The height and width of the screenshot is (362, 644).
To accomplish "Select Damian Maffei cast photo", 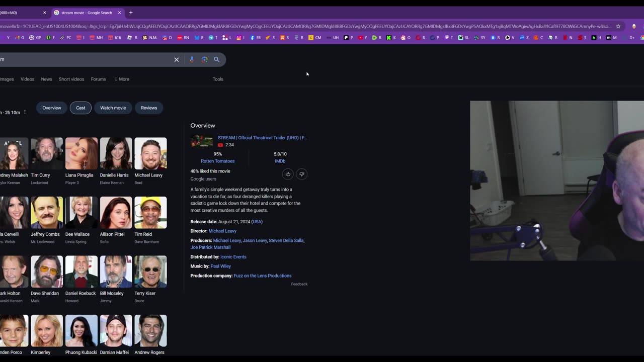I will [x=116, y=331].
